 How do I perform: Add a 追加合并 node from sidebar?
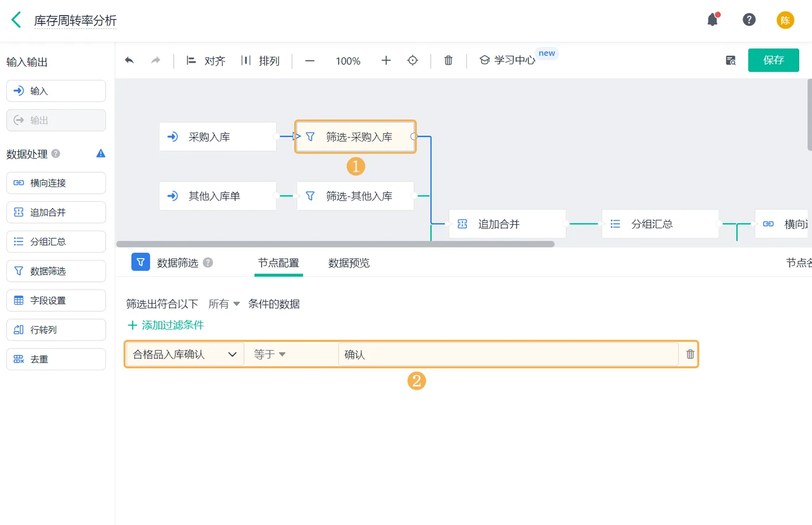(56, 212)
